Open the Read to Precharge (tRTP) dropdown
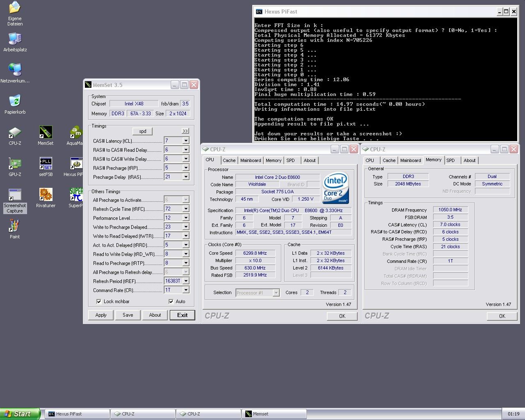The height and width of the screenshot is (420, 525). (x=186, y=263)
